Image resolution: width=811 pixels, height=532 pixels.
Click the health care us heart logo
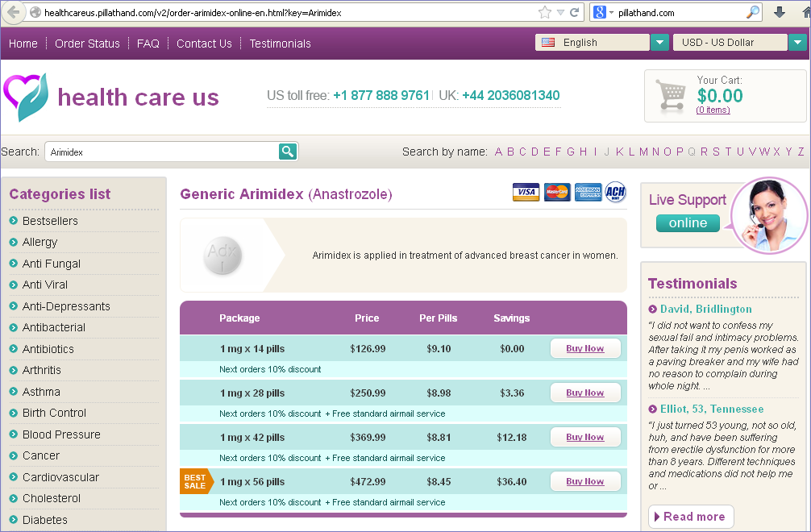point(26,98)
